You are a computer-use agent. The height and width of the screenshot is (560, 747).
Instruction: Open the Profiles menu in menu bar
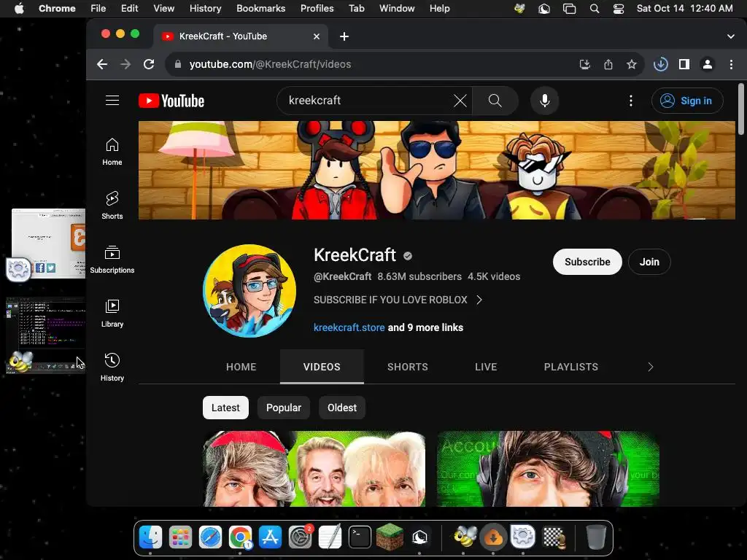pyautogui.click(x=317, y=9)
